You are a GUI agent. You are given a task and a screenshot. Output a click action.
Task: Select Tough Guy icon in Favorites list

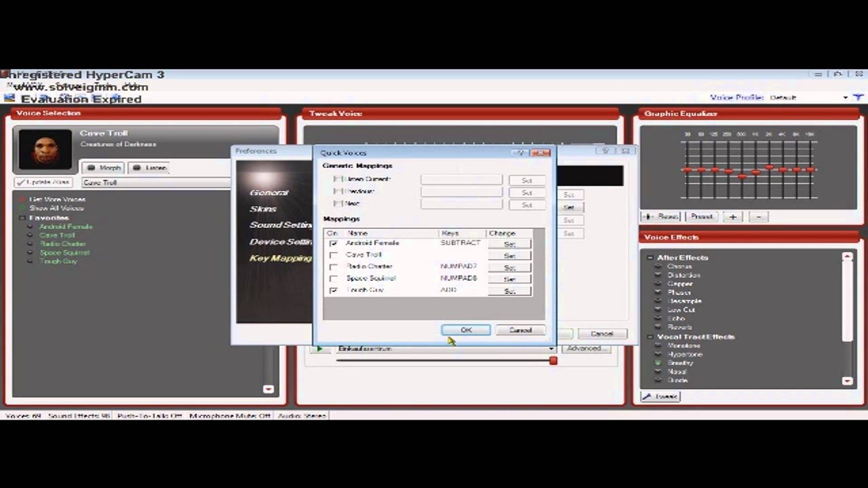tap(31, 262)
